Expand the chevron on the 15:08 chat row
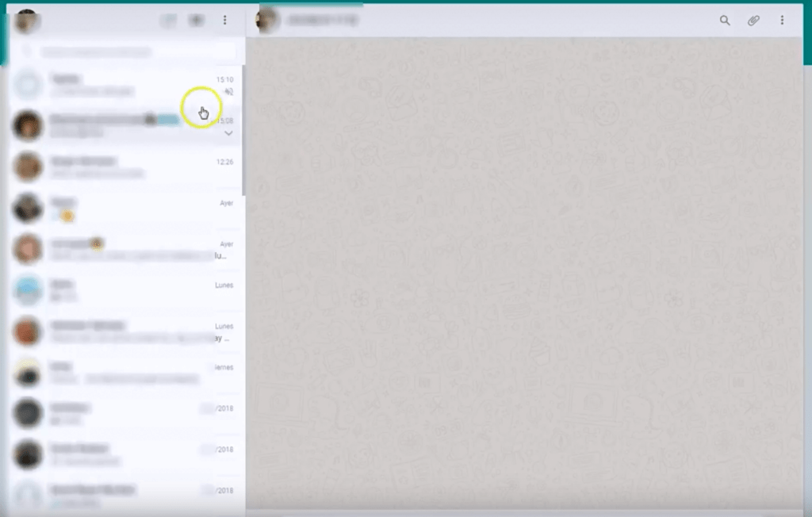Viewport: 812px width, 517px height. point(228,133)
